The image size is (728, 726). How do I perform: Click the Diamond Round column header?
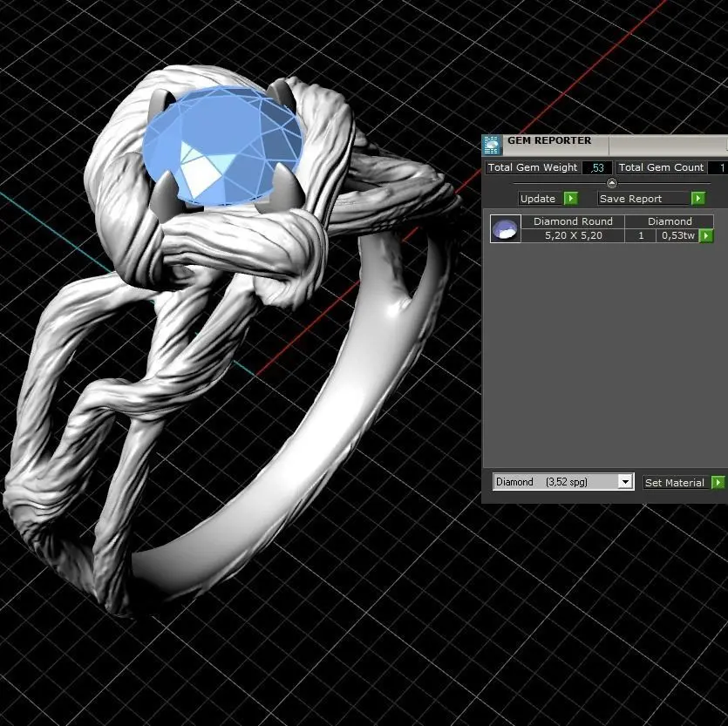(573, 221)
